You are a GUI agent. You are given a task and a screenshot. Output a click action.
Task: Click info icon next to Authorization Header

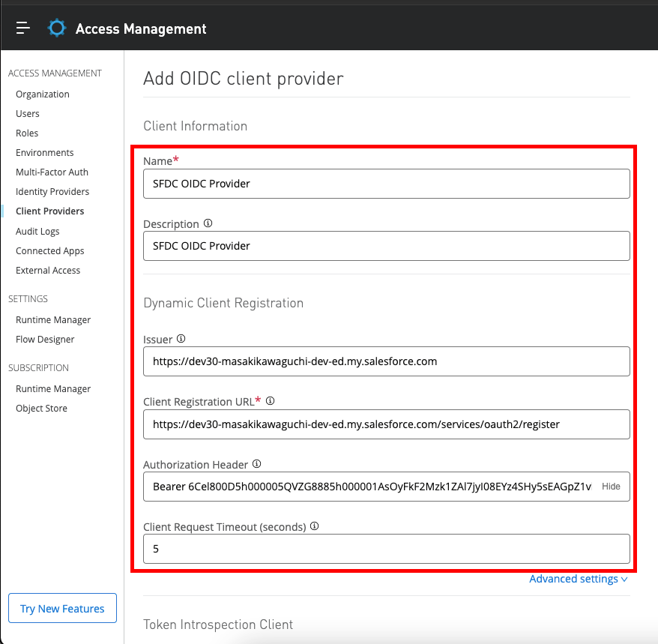[x=256, y=464]
